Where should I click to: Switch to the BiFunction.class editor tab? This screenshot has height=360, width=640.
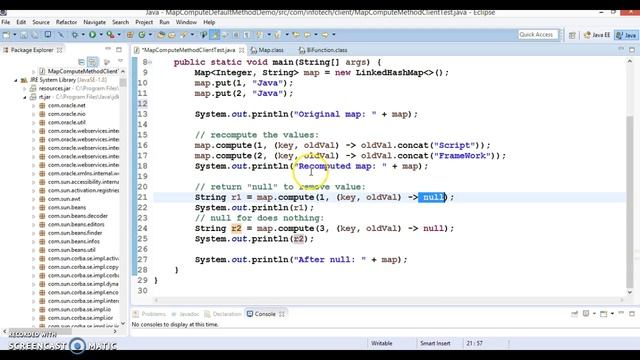point(323,50)
